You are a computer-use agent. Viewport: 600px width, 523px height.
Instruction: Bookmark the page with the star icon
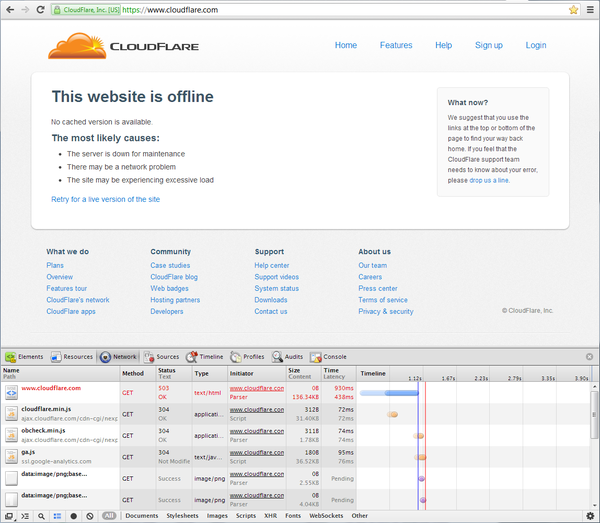(x=573, y=10)
